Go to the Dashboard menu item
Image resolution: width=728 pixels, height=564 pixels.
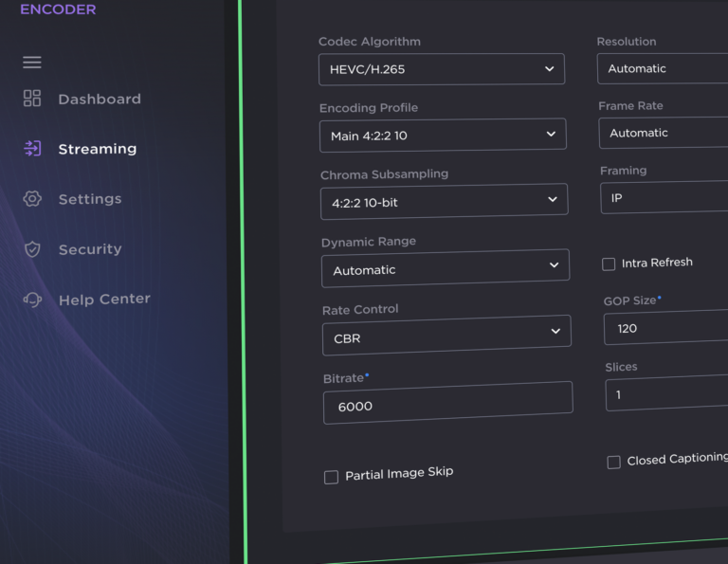99,99
